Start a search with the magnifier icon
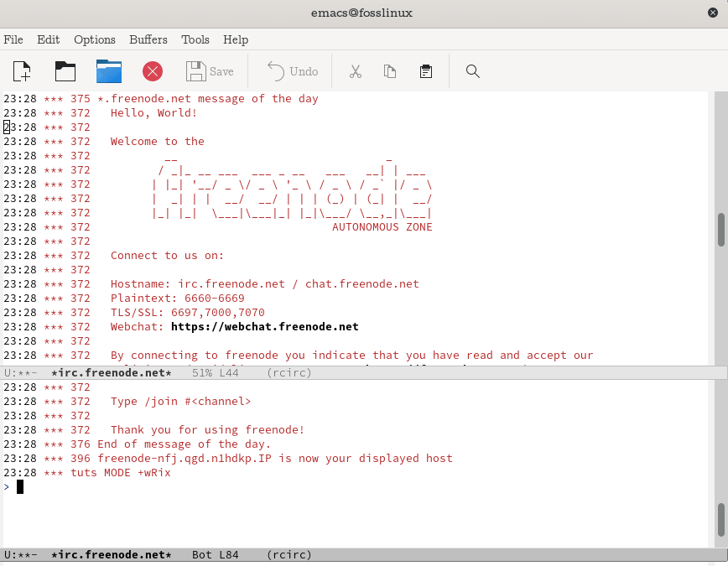Screen dimensions: 728x566 pos(472,71)
